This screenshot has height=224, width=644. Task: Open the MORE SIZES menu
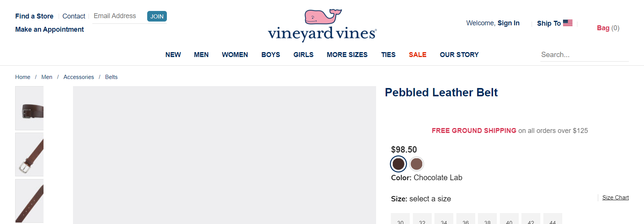(x=347, y=55)
